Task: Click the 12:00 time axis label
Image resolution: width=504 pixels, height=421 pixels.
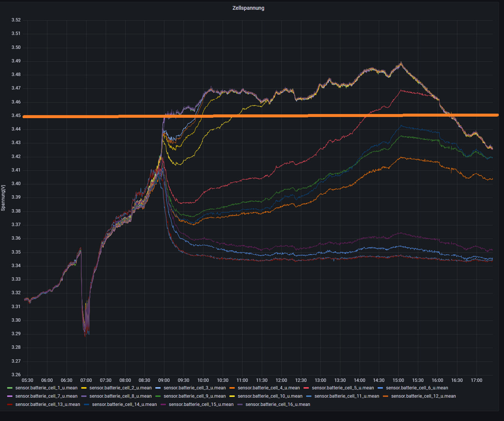Action: 281,380
